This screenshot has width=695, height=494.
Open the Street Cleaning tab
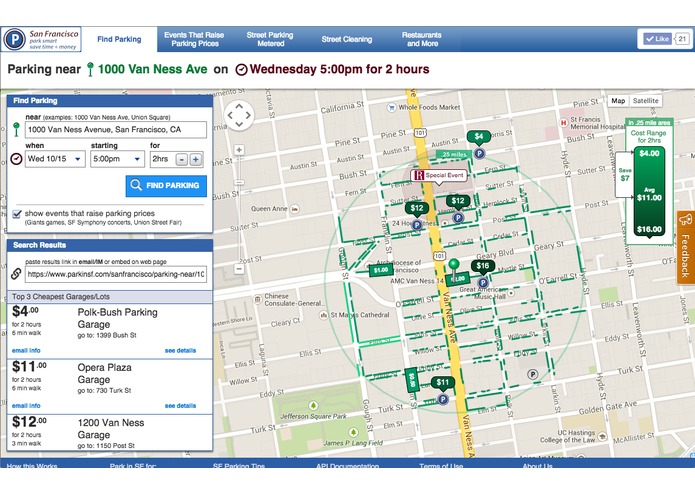[347, 39]
